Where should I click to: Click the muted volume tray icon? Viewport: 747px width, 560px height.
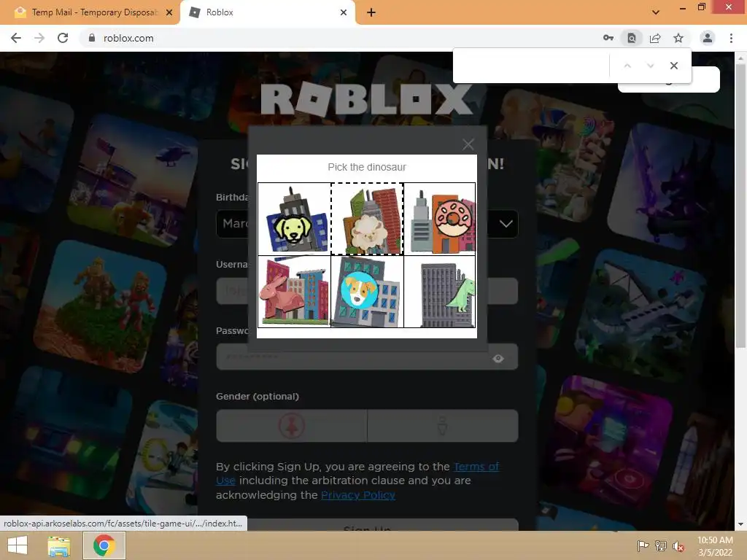pos(678,546)
